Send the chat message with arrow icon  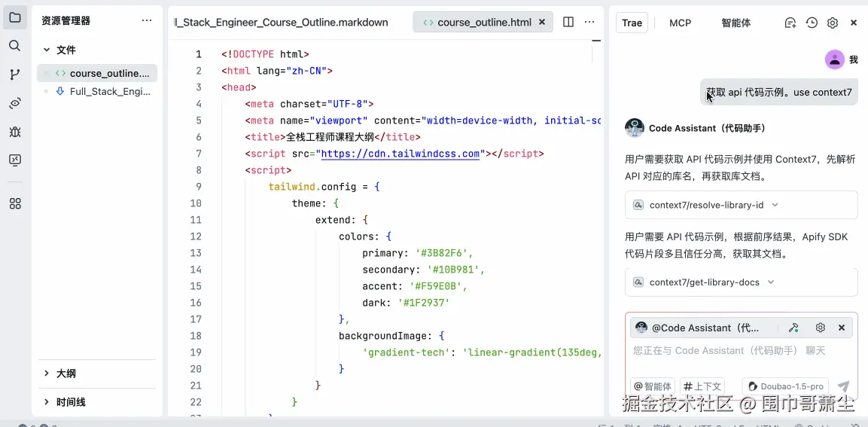[843, 386]
